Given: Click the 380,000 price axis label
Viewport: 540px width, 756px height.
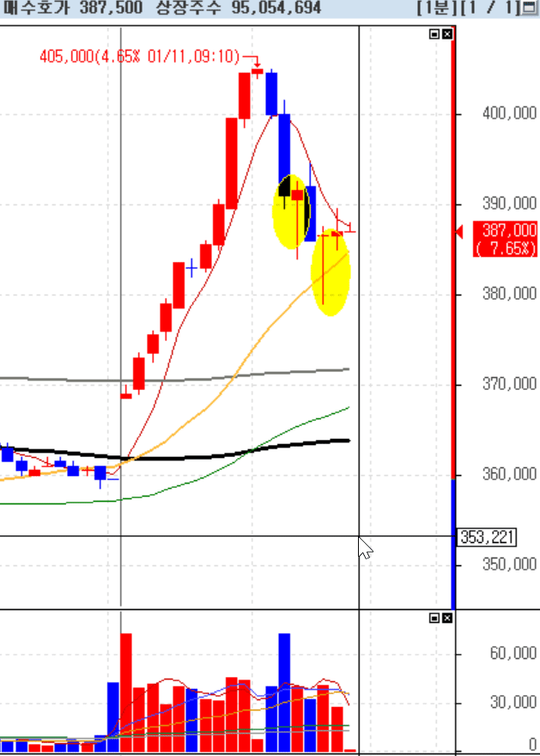Looking at the screenshot, I should [509, 294].
